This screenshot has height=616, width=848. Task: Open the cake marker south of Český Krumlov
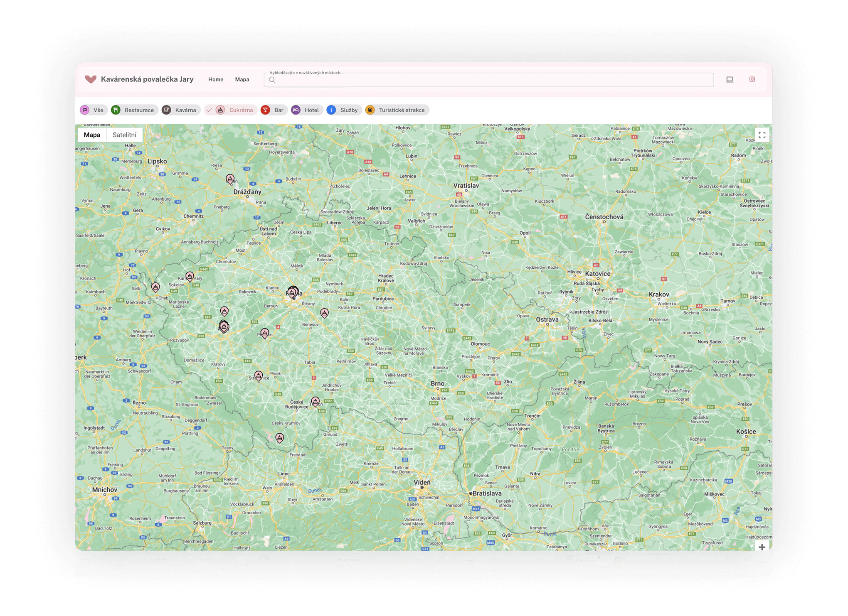280,438
